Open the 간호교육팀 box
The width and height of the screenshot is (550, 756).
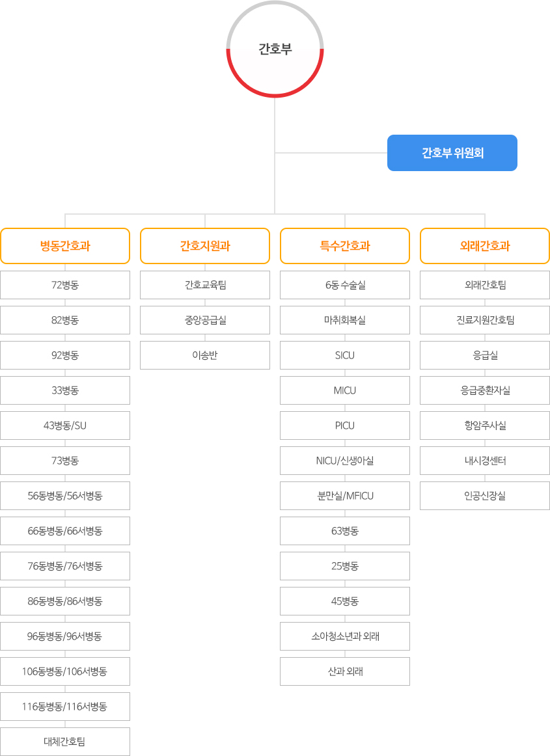point(205,285)
